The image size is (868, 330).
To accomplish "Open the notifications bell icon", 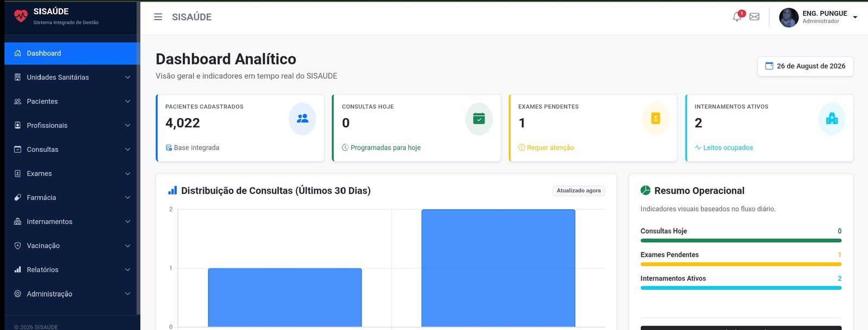I will point(737,17).
